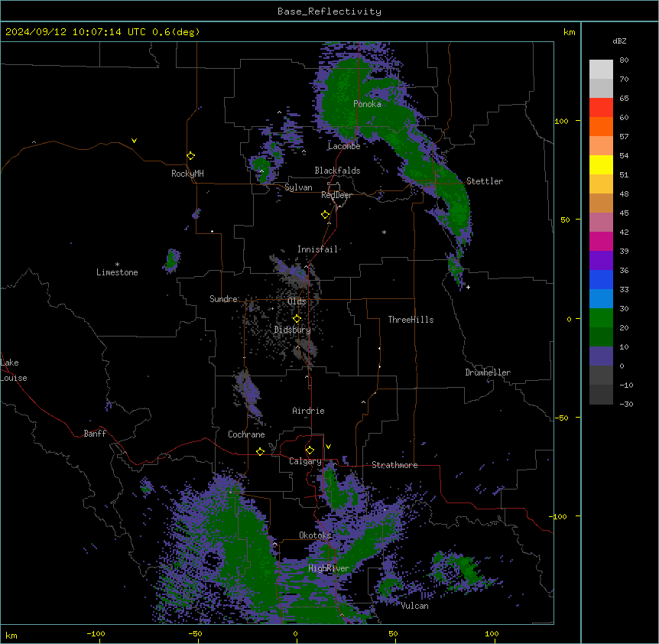Click the yellow diamond marker above RockyMH

(191, 156)
